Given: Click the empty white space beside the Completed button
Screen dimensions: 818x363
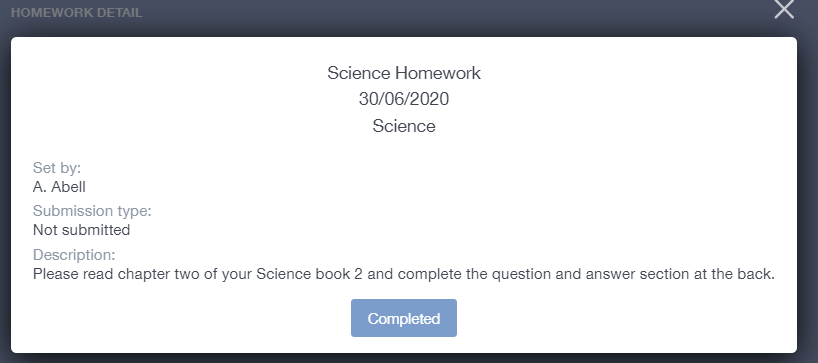Looking at the screenshot, I should [x=600, y=318].
